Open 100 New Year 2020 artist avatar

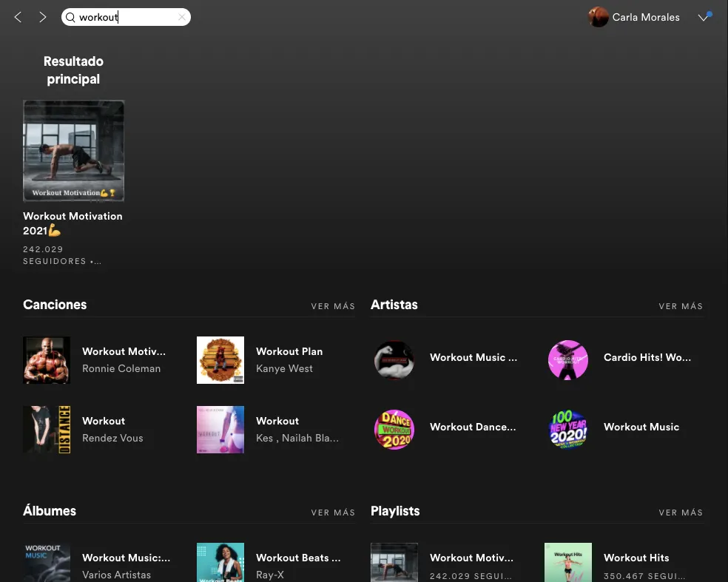(x=567, y=430)
